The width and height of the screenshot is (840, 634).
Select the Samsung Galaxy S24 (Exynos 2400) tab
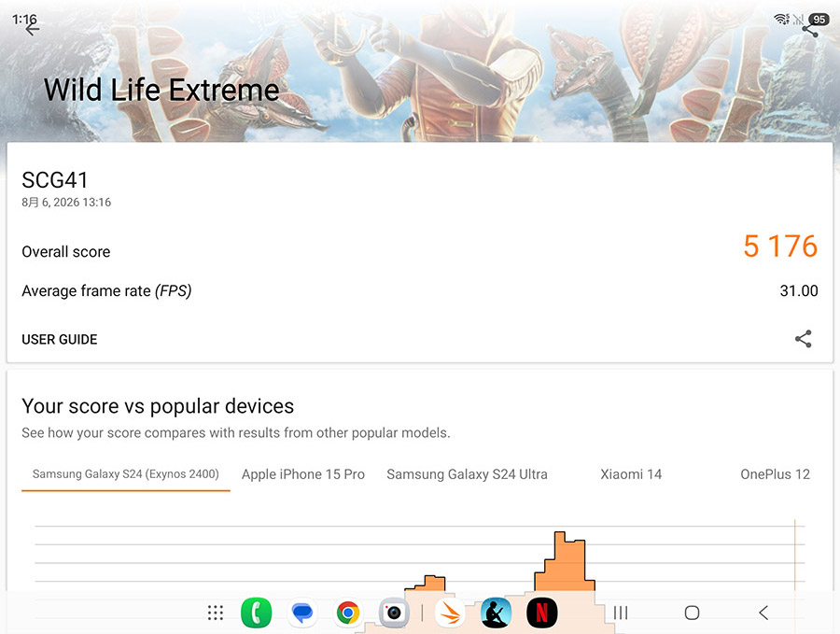125,474
